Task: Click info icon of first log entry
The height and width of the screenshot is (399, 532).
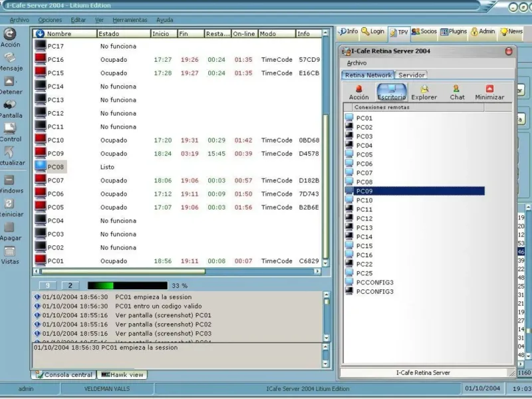Action: pyautogui.click(x=37, y=297)
